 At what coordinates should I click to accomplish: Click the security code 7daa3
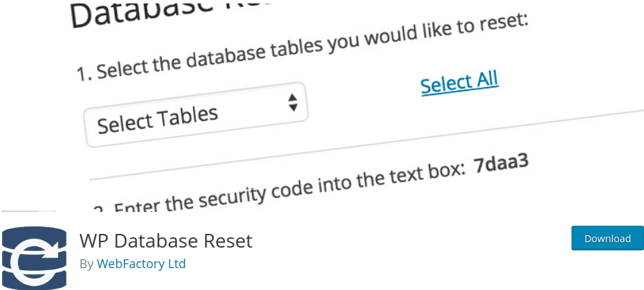click(502, 166)
